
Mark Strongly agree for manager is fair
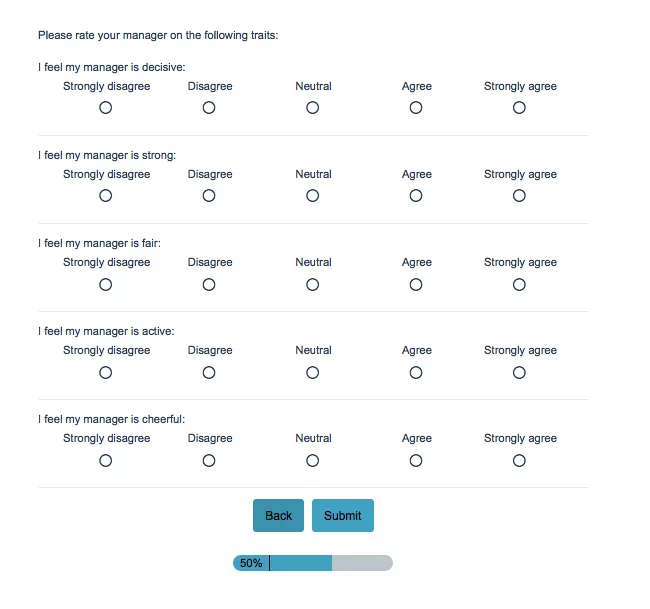(519, 284)
